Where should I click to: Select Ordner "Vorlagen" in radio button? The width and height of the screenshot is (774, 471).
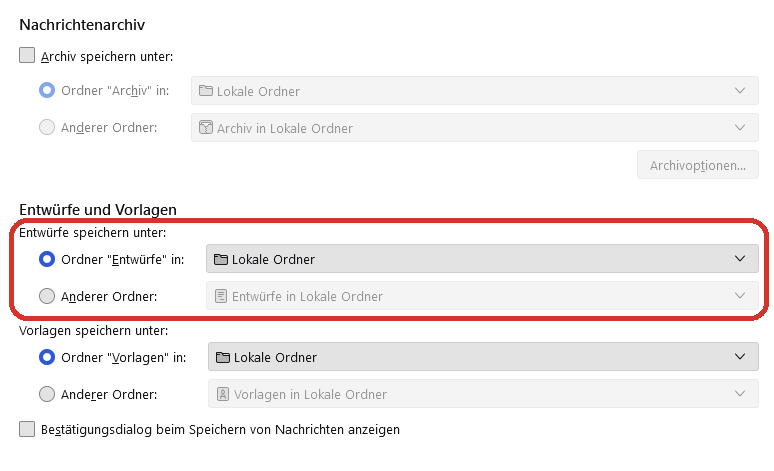[47, 357]
